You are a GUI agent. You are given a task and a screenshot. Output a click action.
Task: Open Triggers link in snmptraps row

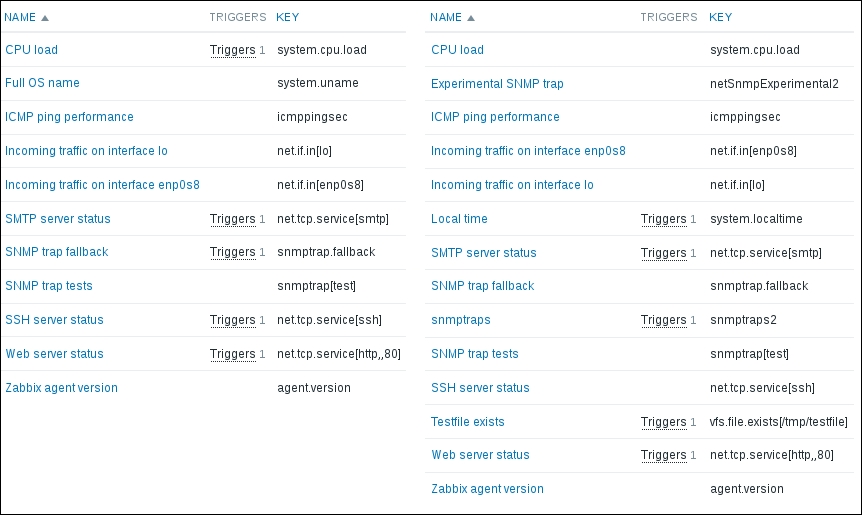point(664,320)
